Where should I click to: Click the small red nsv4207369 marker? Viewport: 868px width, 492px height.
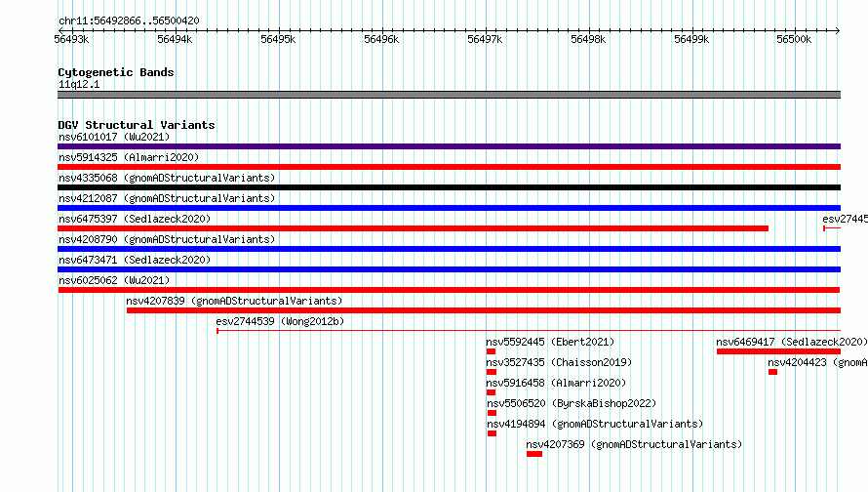pyautogui.click(x=534, y=454)
